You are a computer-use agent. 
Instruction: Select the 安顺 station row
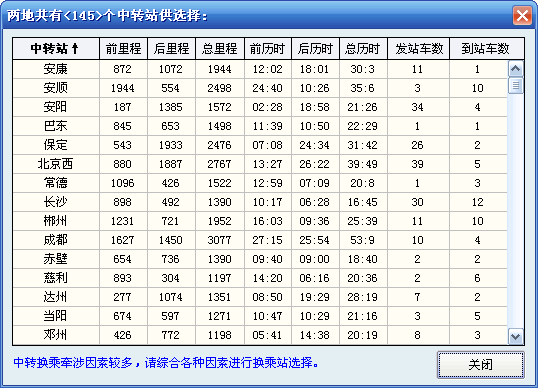tap(260, 88)
